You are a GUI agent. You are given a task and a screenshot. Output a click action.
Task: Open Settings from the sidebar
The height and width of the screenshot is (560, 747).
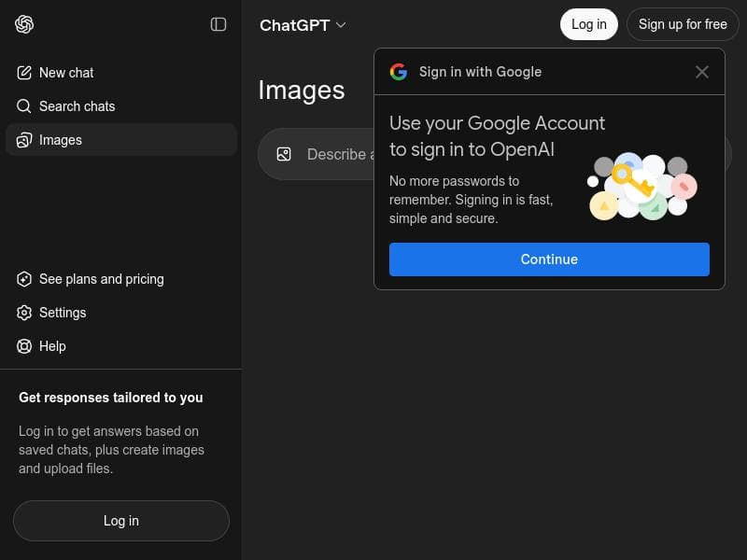(121, 313)
